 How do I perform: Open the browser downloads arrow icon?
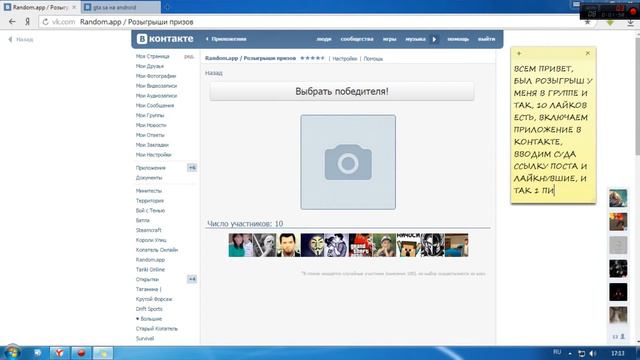(x=631, y=23)
